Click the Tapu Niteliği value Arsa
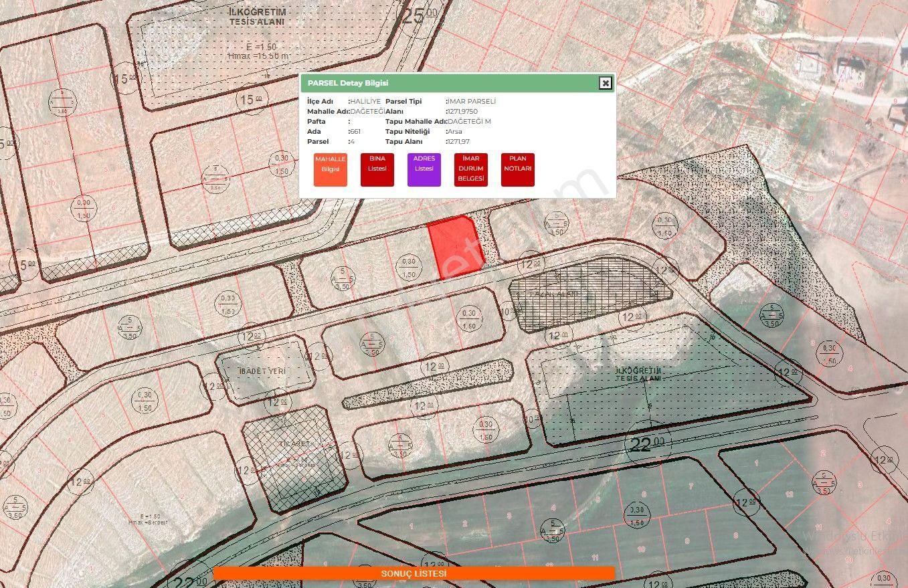The image size is (908, 588). coord(455,132)
